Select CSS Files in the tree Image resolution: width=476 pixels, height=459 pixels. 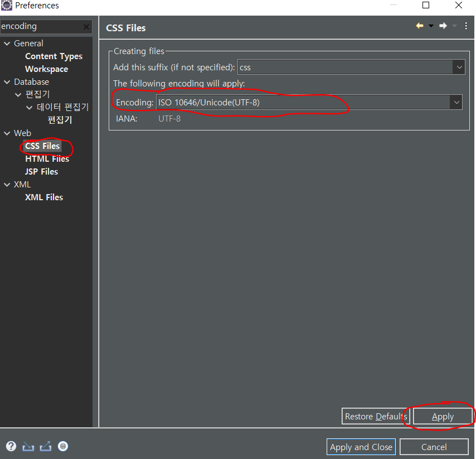tap(42, 146)
